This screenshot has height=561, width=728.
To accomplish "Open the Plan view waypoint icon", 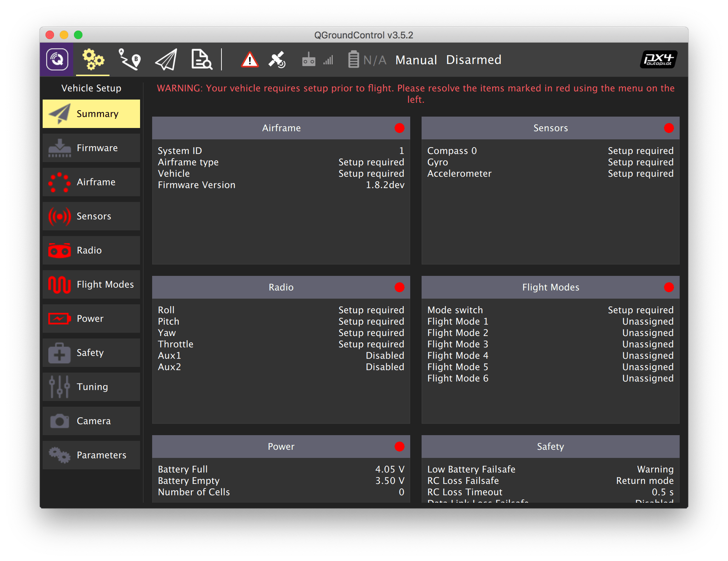I will click(129, 59).
